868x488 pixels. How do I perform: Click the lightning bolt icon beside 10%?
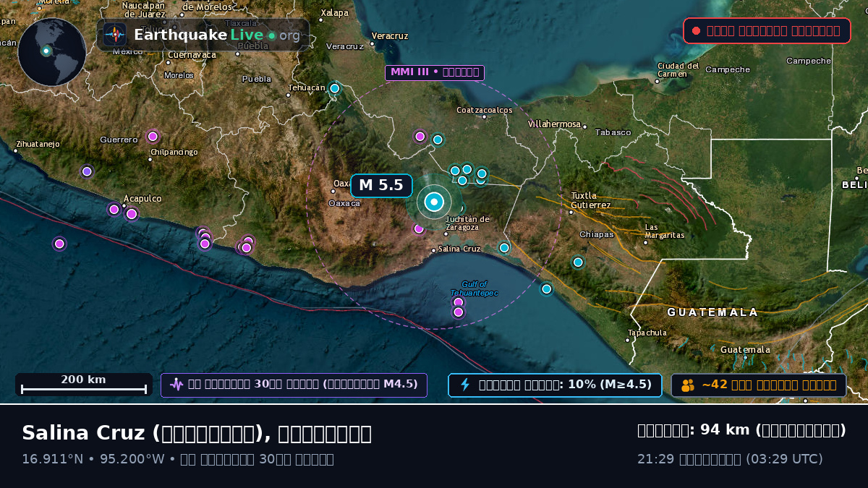point(465,385)
